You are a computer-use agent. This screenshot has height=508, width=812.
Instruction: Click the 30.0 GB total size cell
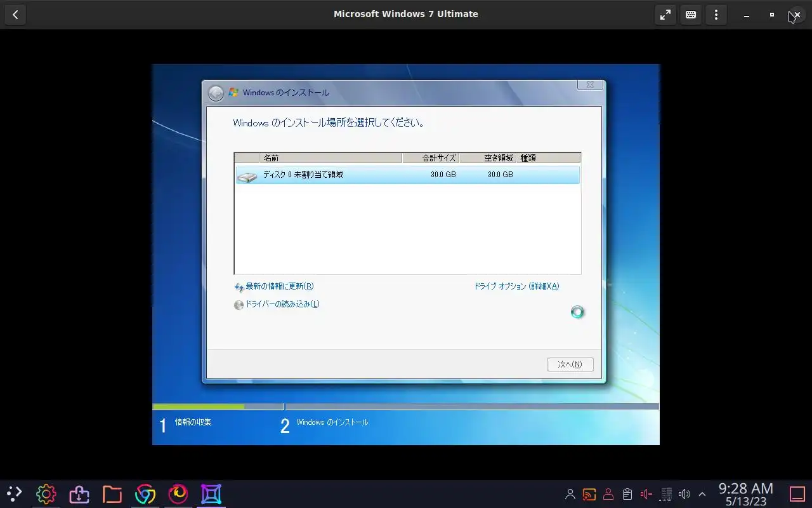[x=443, y=175]
